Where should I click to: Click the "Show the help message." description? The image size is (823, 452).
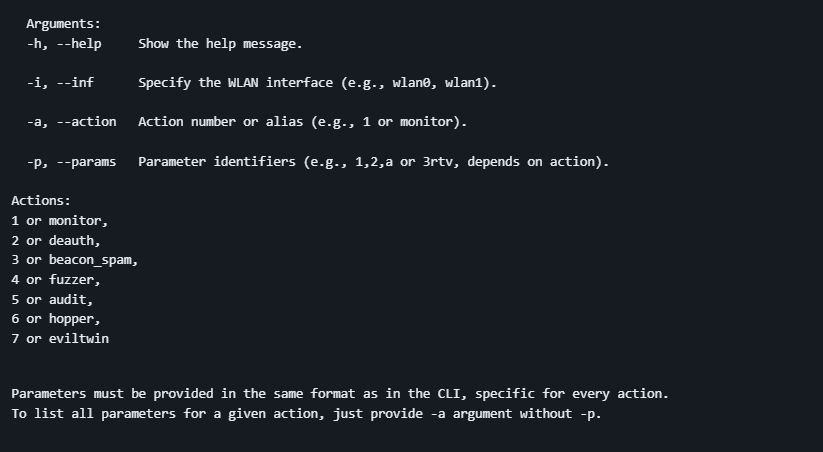pos(220,44)
